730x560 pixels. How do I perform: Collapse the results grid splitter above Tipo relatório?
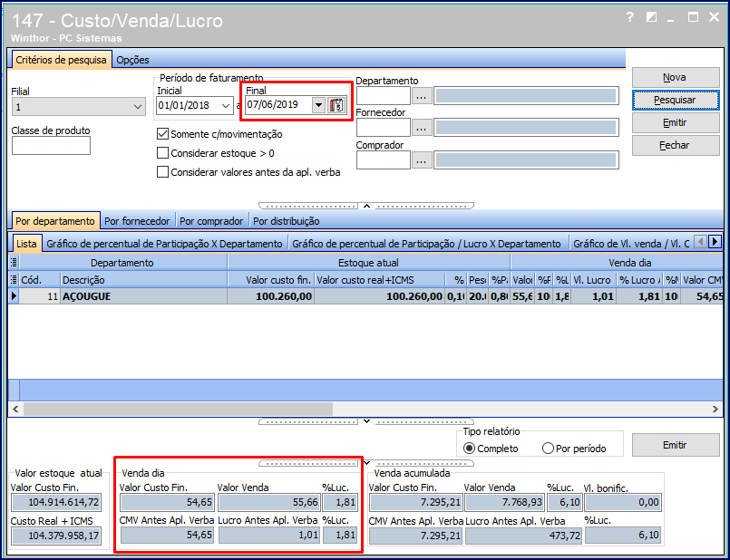366,421
